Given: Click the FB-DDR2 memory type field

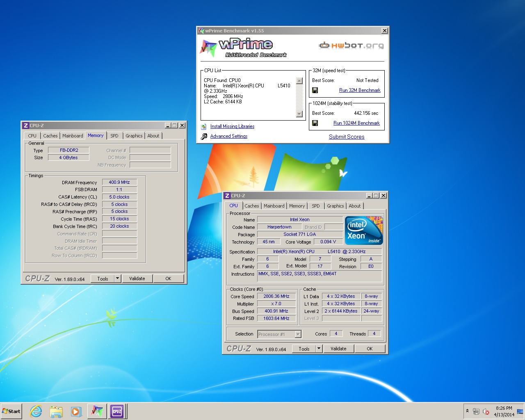Looking at the screenshot, I should click(x=69, y=150).
